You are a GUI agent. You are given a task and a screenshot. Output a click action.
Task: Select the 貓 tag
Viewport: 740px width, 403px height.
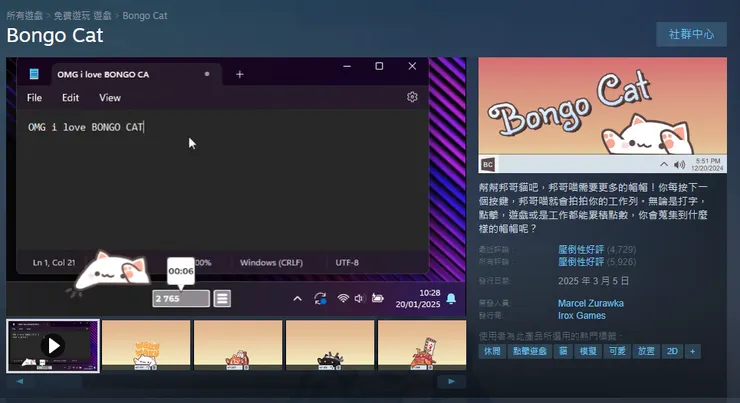coord(563,351)
